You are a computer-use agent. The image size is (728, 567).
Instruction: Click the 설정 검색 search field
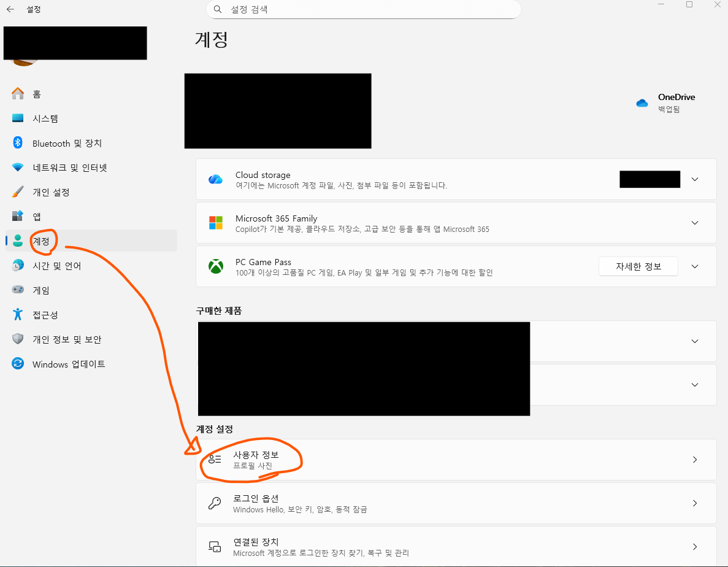[x=363, y=9]
